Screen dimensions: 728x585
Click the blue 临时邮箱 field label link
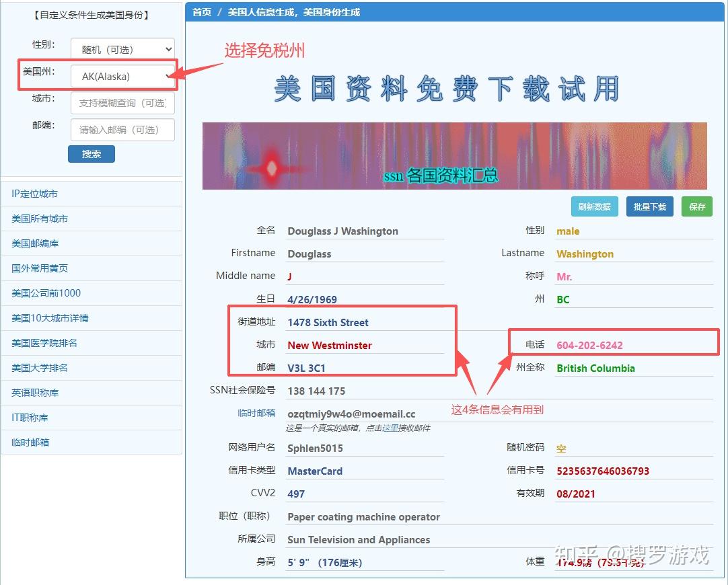pos(256,412)
